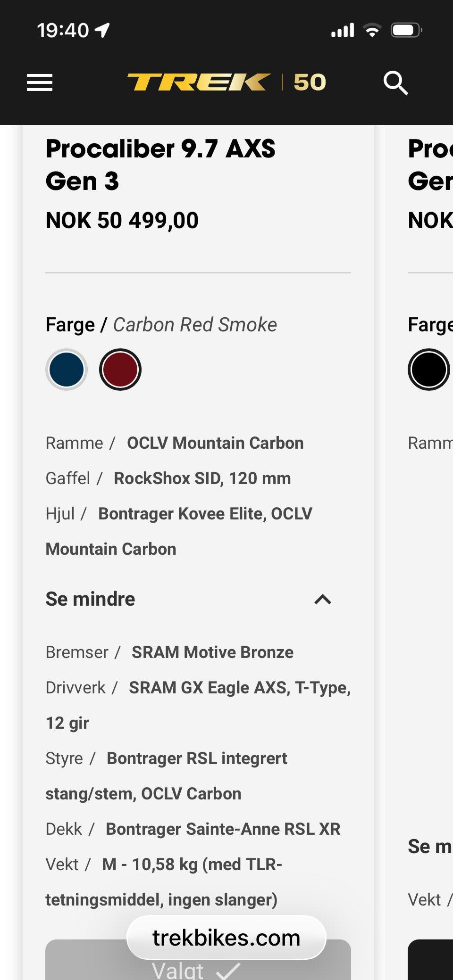Tap the 19:40 clock in status bar
The width and height of the screenshot is (453, 980).
[x=63, y=30]
